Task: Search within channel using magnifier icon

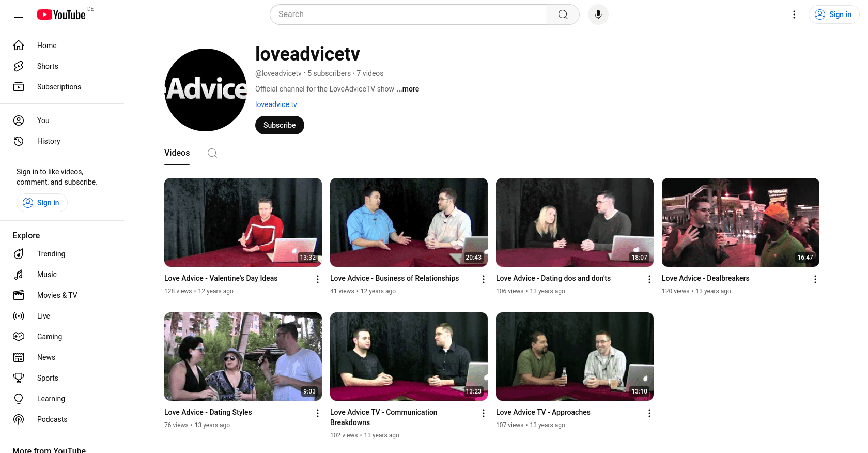Action: (212, 153)
